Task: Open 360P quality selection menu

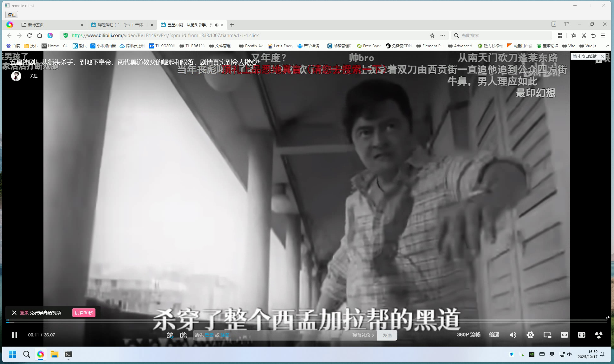Action: tap(468, 335)
